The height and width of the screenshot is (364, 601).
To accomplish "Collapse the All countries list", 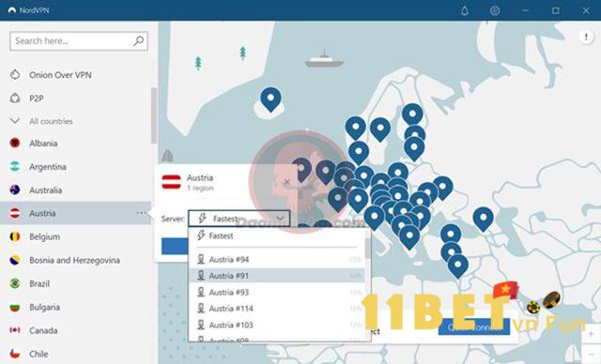I will [x=15, y=121].
